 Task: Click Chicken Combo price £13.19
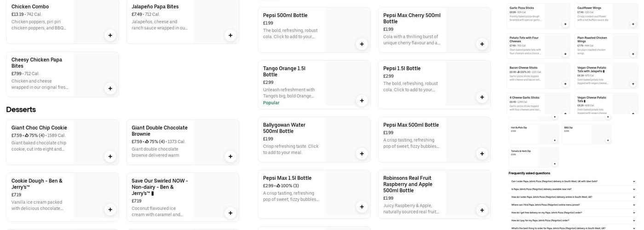(17, 14)
